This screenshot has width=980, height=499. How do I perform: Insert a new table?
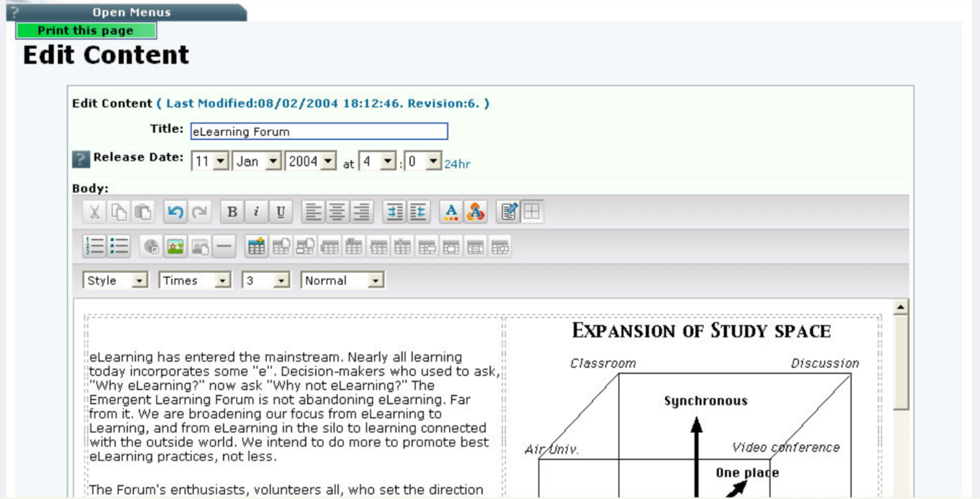click(x=256, y=247)
